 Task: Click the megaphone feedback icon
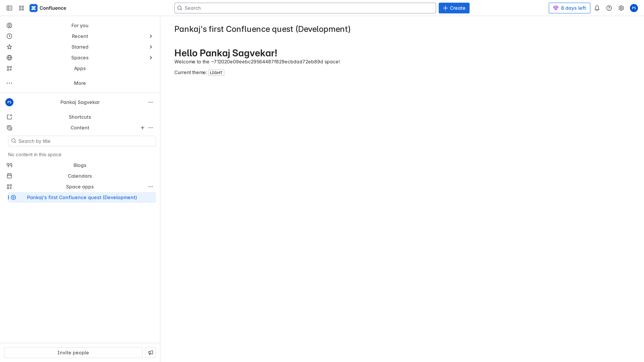(151, 353)
